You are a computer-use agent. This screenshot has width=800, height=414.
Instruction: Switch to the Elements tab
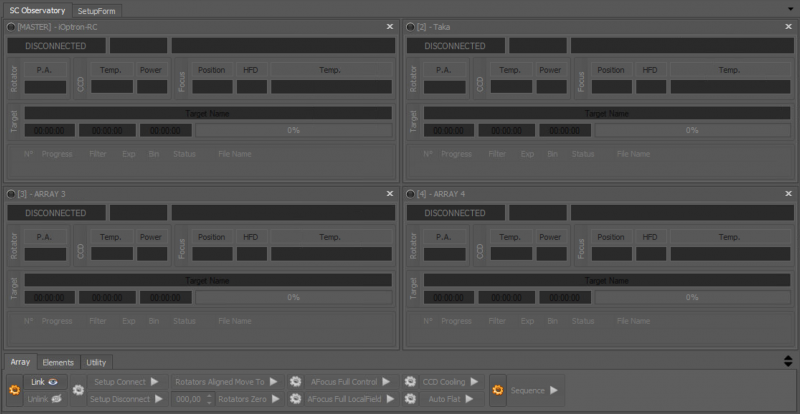[x=58, y=362]
